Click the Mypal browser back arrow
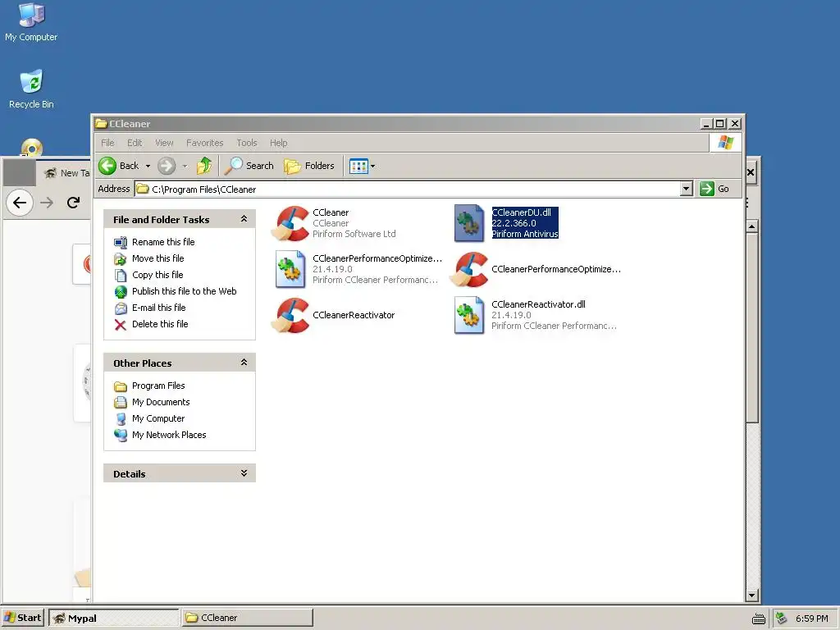This screenshot has width=840, height=630. [x=20, y=203]
